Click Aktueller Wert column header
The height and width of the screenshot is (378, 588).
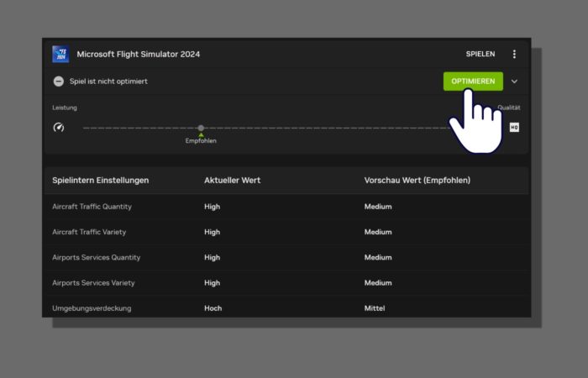[x=233, y=181]
